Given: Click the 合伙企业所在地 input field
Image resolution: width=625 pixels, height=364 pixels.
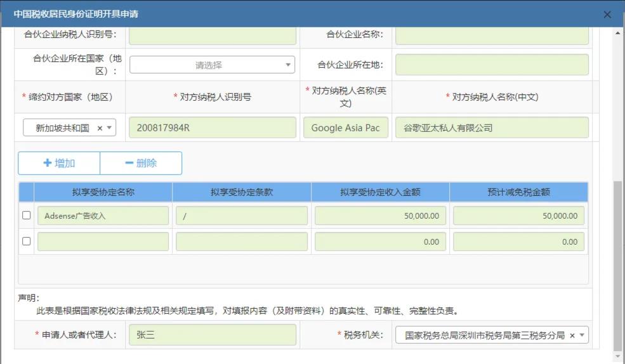Looking at the screenshot, I should 492,65.
